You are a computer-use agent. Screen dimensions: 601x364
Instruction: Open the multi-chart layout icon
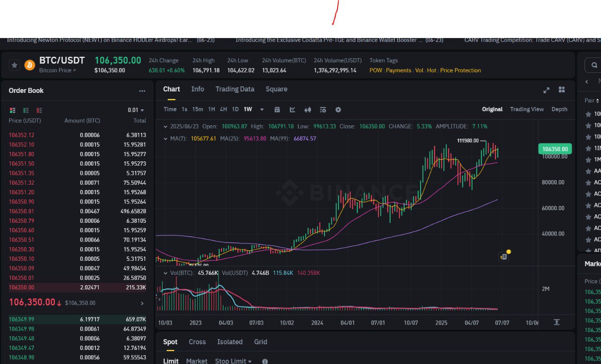coord(562,90)
